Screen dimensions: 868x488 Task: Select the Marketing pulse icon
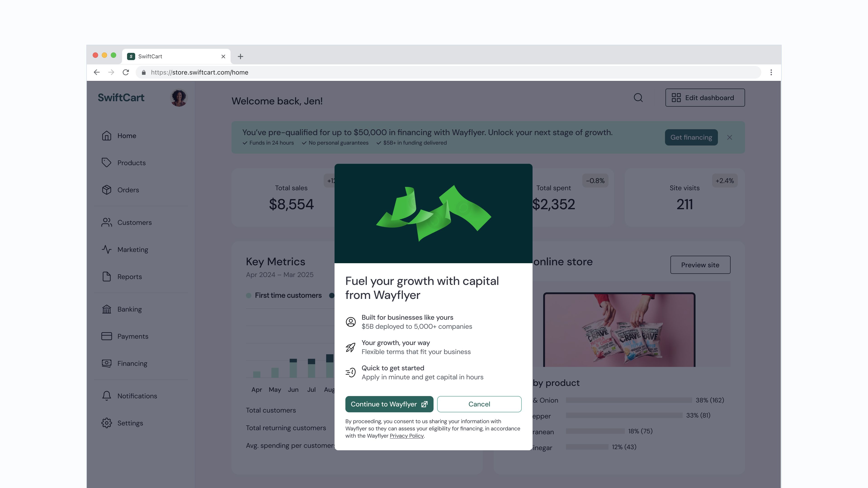(x=106, y=250)
